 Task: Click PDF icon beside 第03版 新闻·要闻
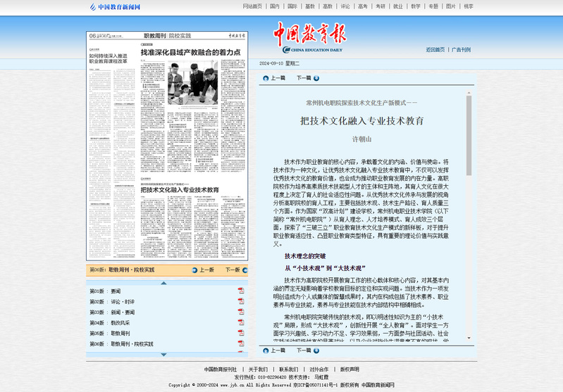pyautogui.click(x=241, y=312)
